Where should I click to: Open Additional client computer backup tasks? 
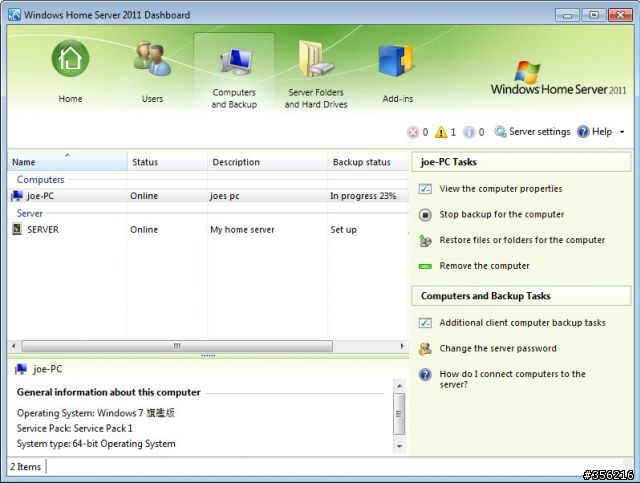[x=522, y=323]
